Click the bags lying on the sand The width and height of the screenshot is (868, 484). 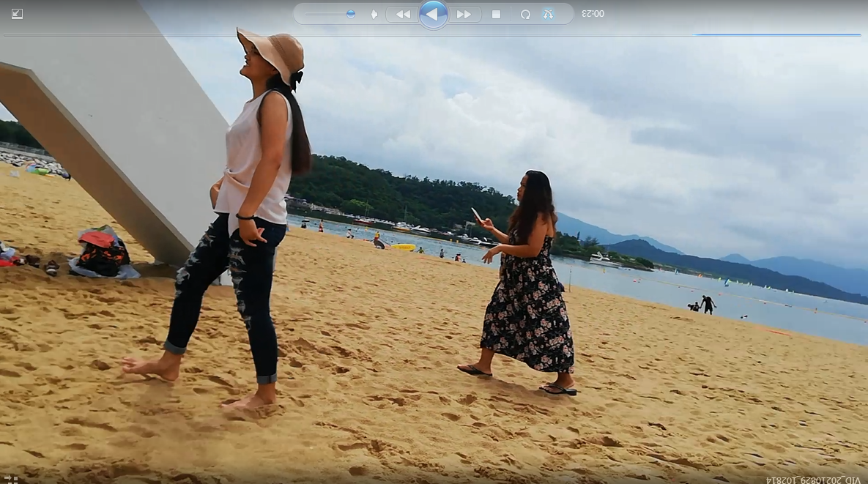click(x=103, y=253)
